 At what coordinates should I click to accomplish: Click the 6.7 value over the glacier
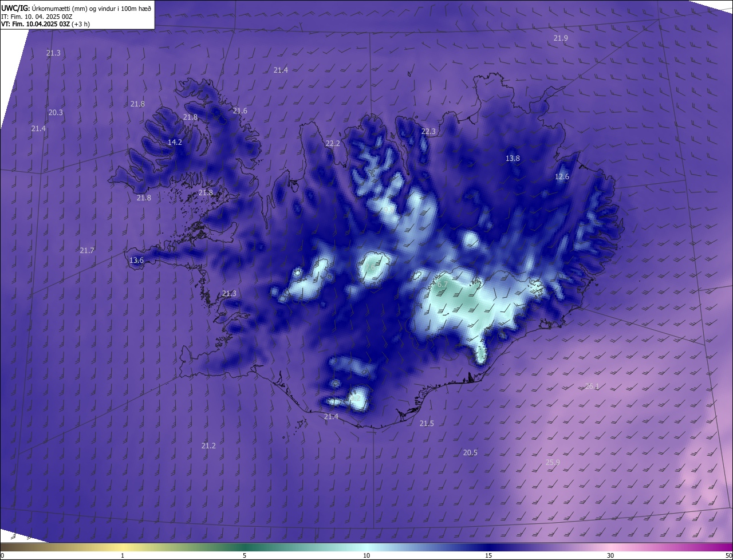tap(442, 284)
